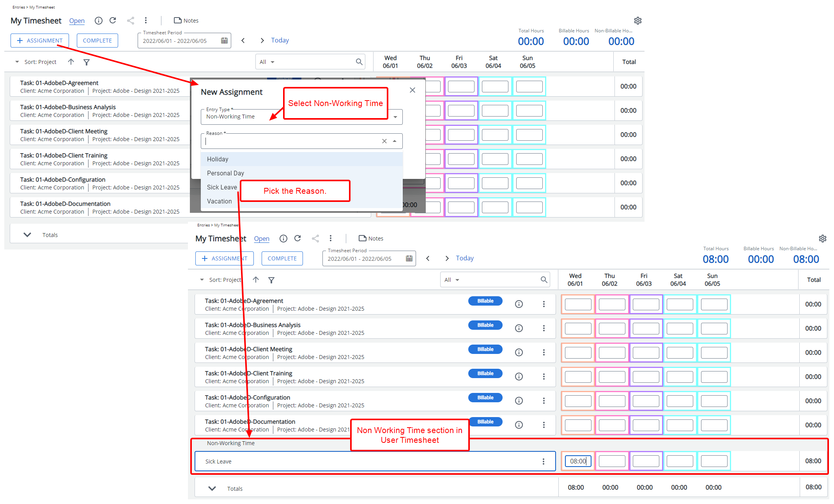Open the settings gear in upper timesheet
The width and height of the screenshot is (834, 504).
637,21
